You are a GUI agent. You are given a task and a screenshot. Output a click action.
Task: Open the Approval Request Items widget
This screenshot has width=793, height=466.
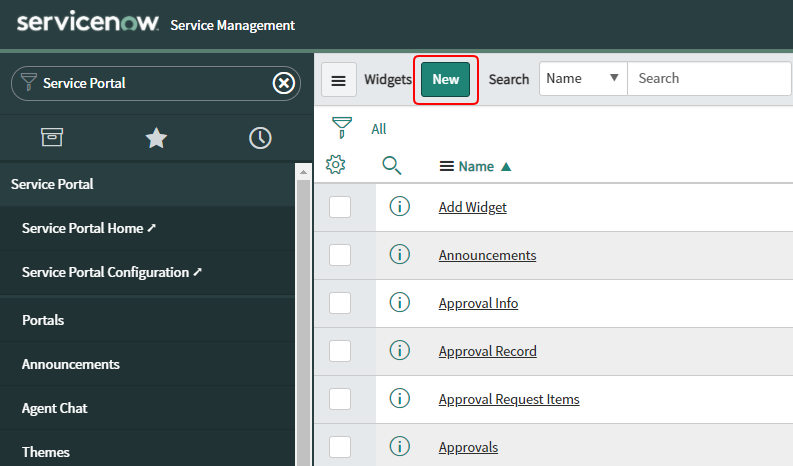509,400
